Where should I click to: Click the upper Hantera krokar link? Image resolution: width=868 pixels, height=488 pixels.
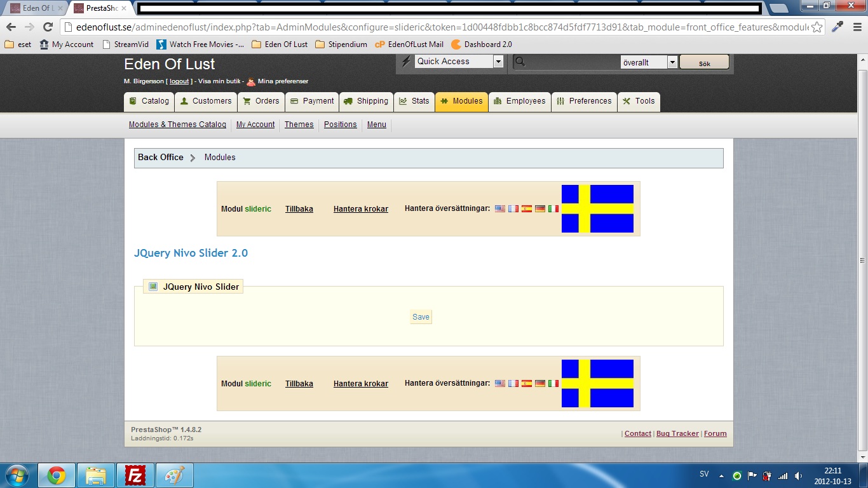(x=361, y=209)
